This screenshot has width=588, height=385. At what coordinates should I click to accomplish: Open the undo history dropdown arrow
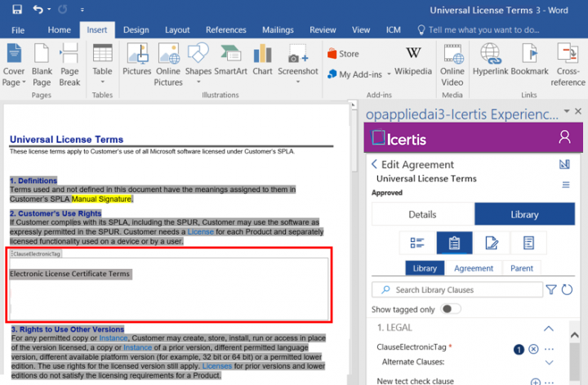(x=49, y=10)
